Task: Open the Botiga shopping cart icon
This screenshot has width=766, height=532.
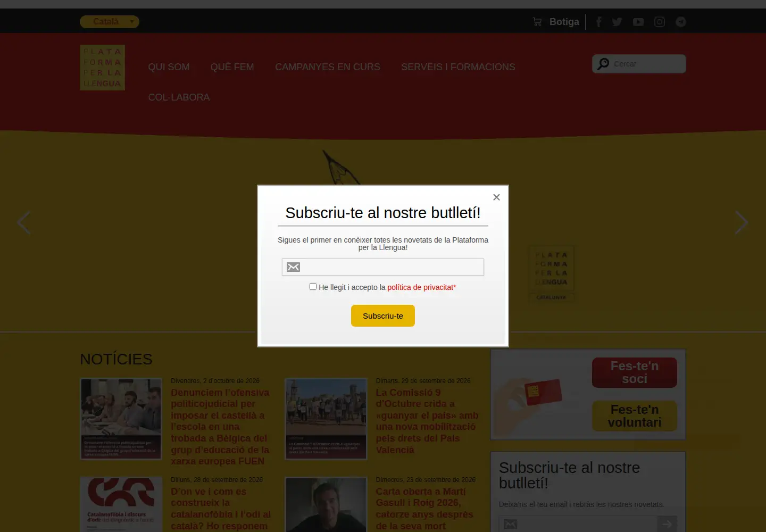Action: [x=537, y=22]
